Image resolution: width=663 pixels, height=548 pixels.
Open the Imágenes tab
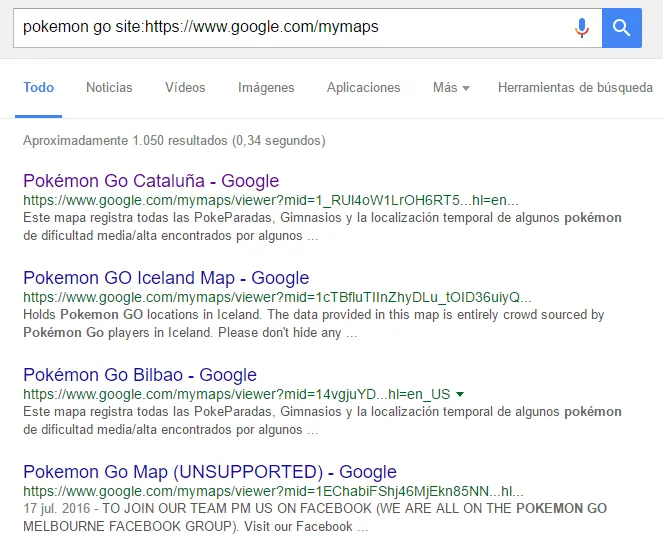[266, 88]
